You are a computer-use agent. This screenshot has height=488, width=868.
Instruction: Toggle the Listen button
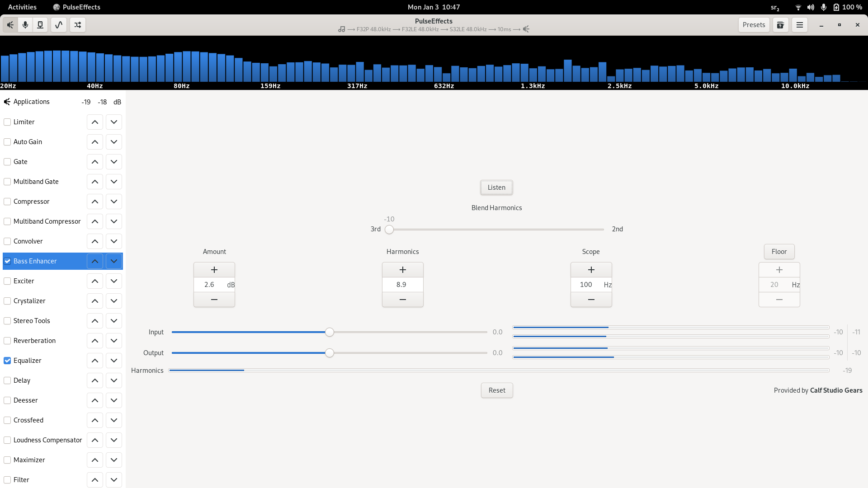[x=496, y=188]
